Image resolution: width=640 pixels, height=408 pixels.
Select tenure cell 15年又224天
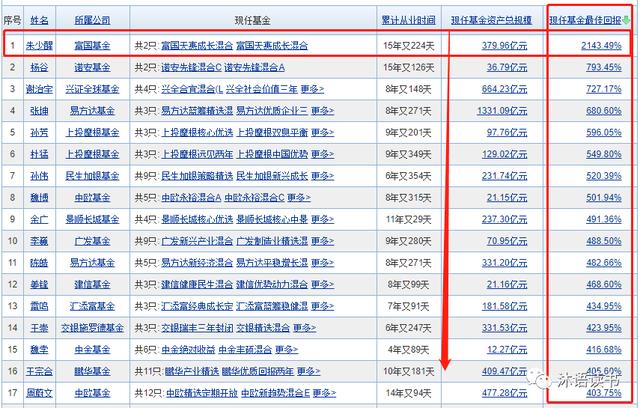pos(409,45)
